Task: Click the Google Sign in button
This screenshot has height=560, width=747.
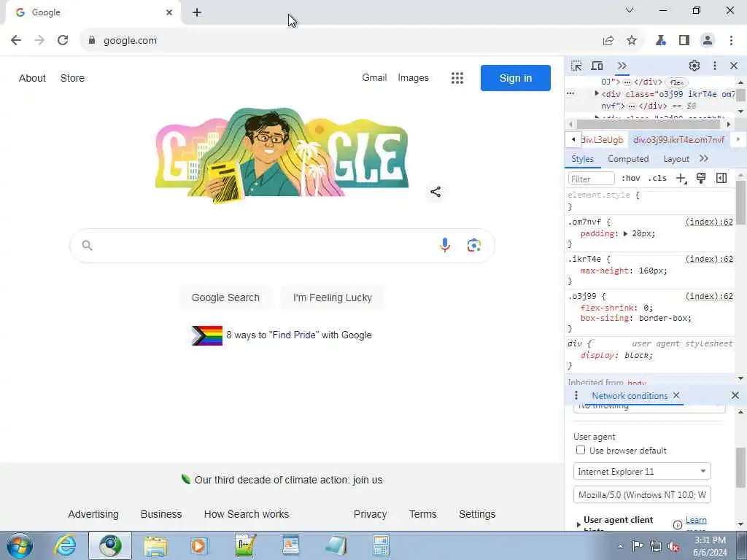Action: pyautogui.click(x=516, y=78)
